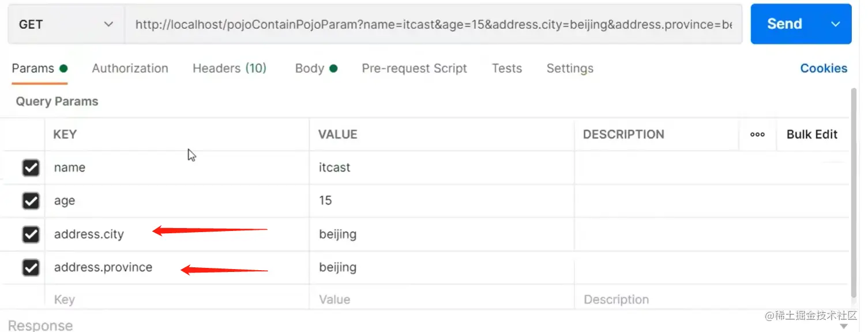Go to the Tests tab

coord(506,68)
